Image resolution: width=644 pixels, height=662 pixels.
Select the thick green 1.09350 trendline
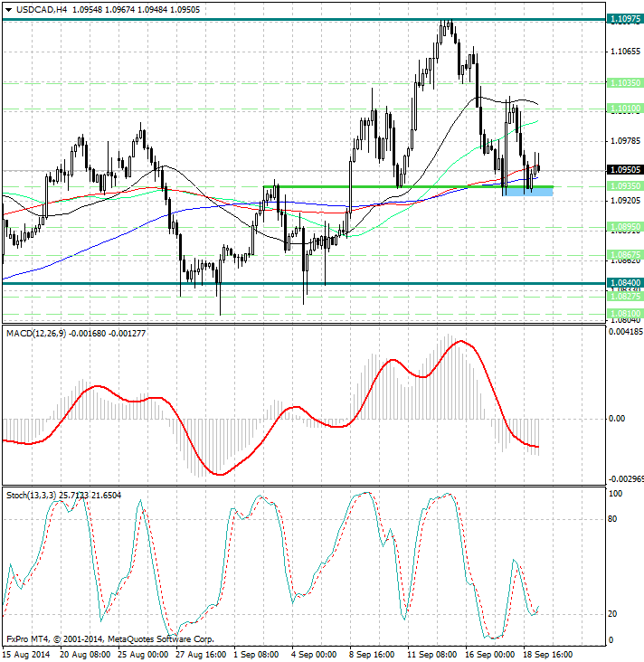pyautogui.click(x=408, y=186)
